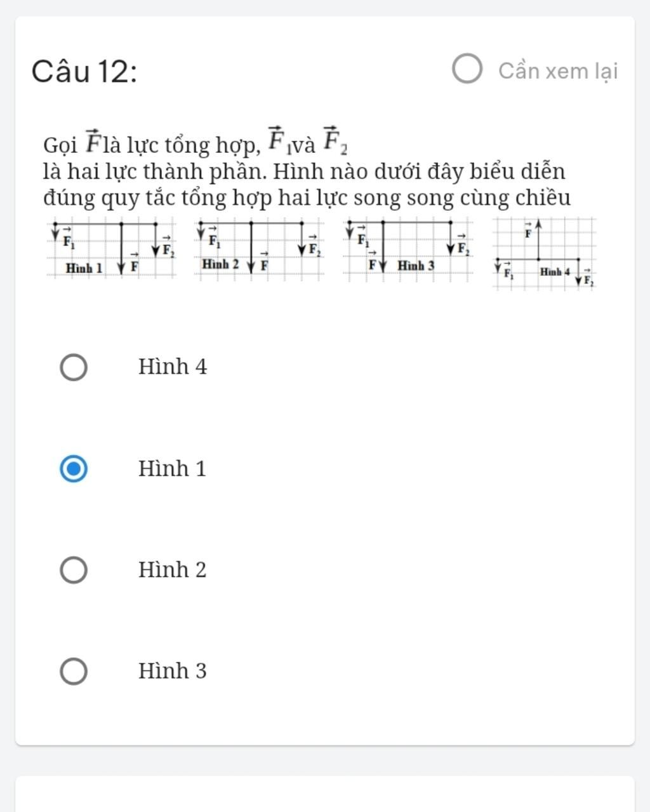Toggle the Cần xem lại circle
The height and width of the screenshot is (812, 650).
click(x=467, y=69)
